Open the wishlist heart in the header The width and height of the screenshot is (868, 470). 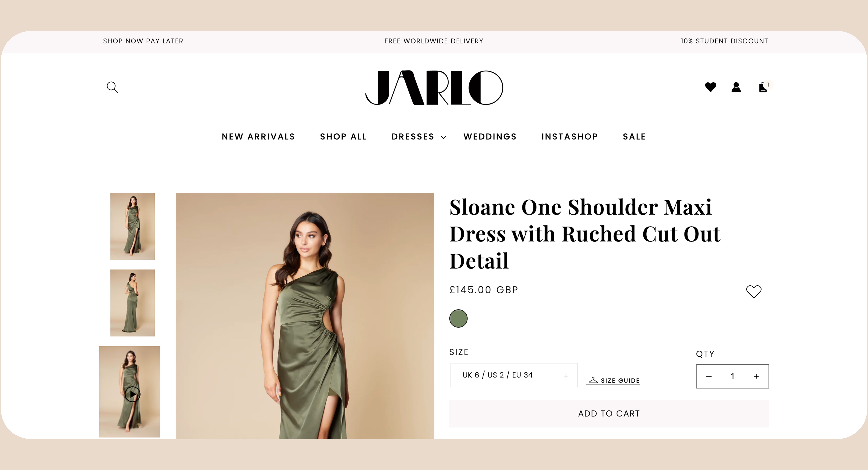point(710,87)
